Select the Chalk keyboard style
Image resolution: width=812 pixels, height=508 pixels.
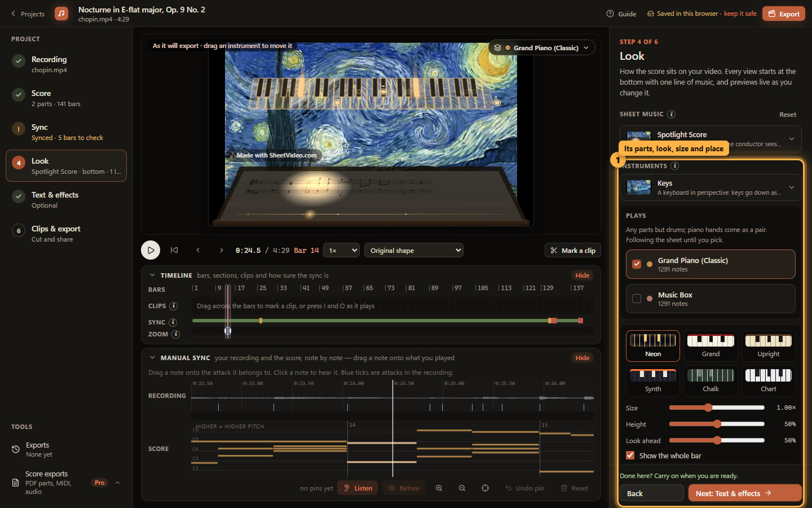(710, 381)
